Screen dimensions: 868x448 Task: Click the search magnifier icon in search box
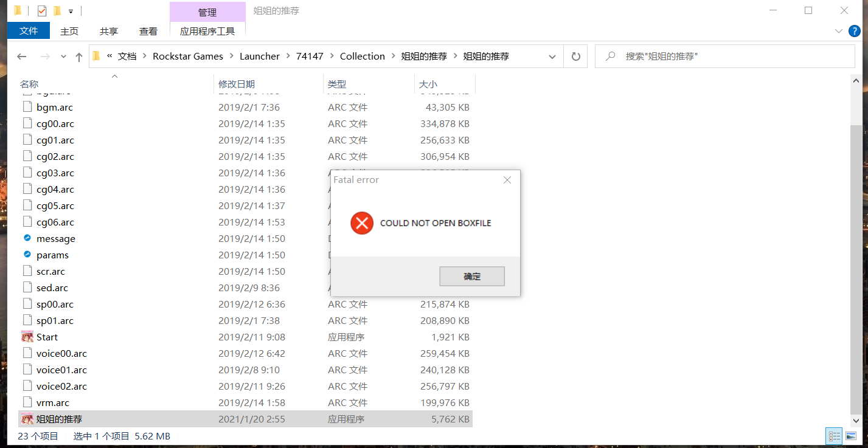pos(610,56)
